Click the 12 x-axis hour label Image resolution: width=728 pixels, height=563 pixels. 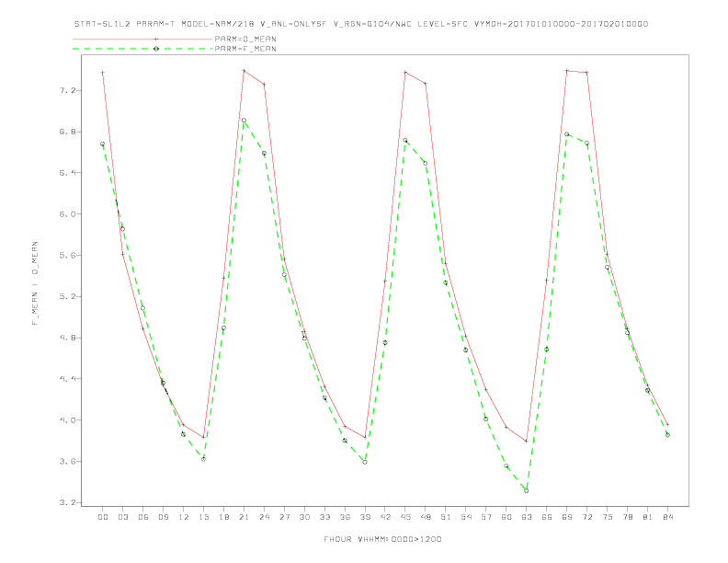tap(184, 517)
